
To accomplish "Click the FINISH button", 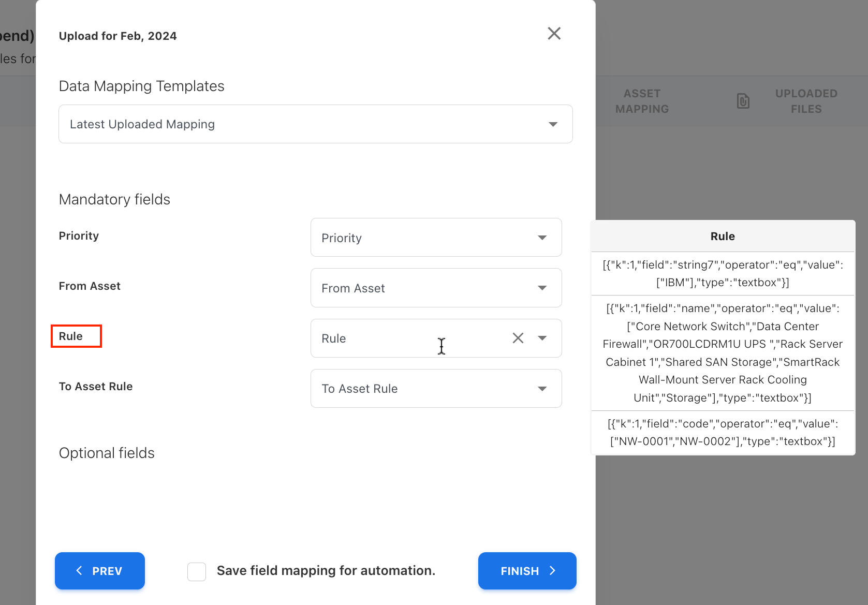I will pos(527,571).
